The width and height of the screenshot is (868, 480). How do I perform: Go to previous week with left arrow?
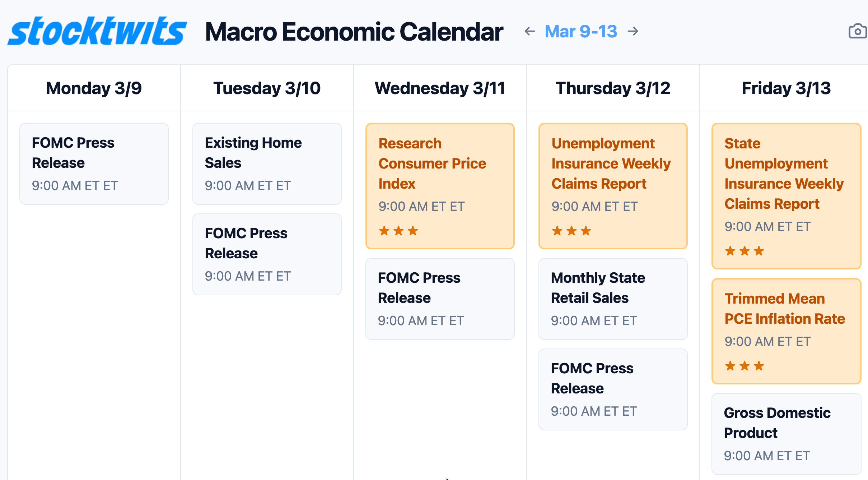click(529, 31)
